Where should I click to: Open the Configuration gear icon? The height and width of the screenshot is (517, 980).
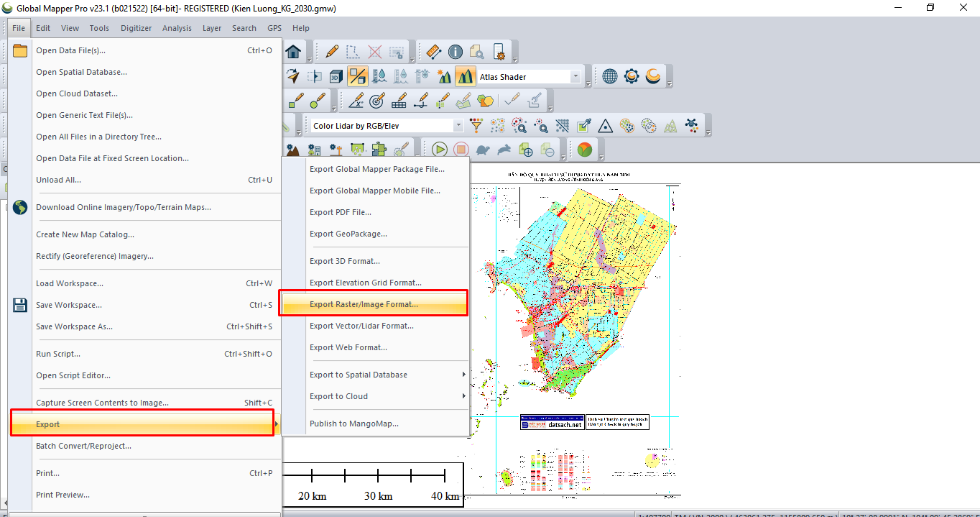pos(632,76)
